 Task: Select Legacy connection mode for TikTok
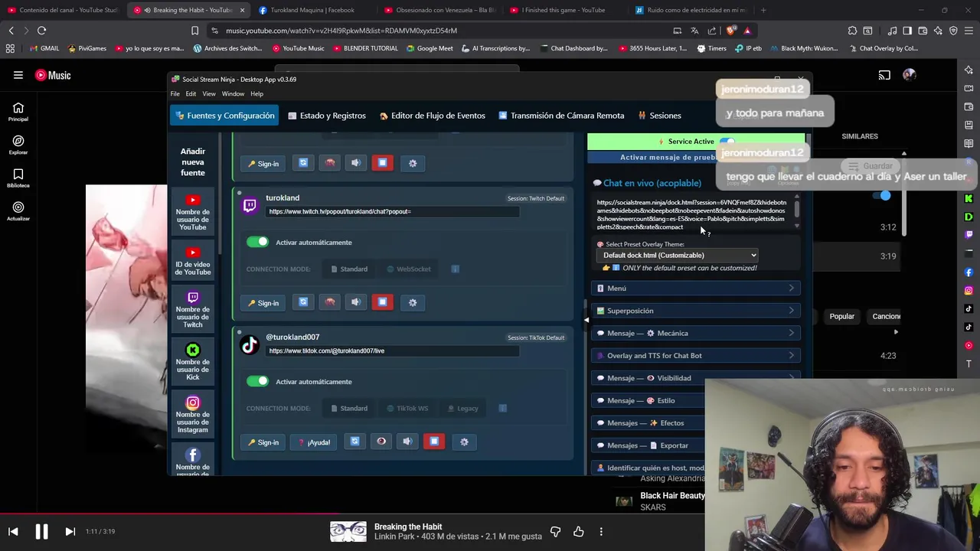[x=462, y=408]
